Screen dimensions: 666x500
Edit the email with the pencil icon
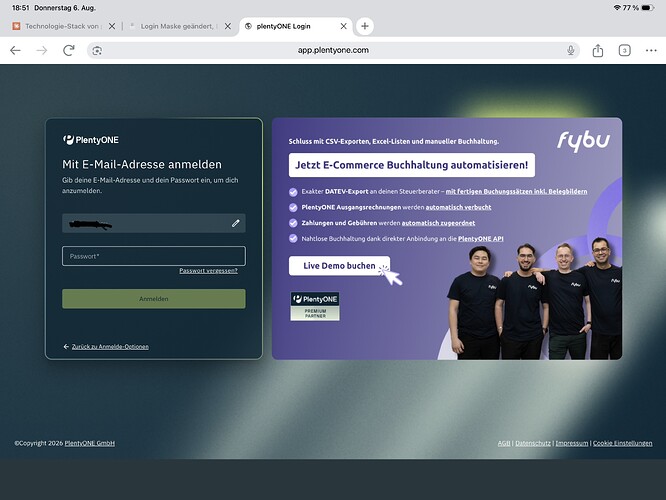point(236,223)
